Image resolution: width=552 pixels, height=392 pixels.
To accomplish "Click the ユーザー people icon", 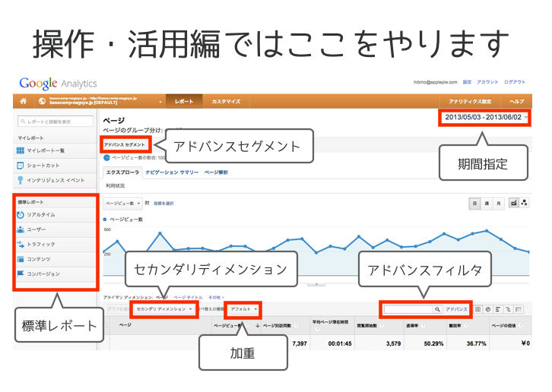I will click(21, 229).
